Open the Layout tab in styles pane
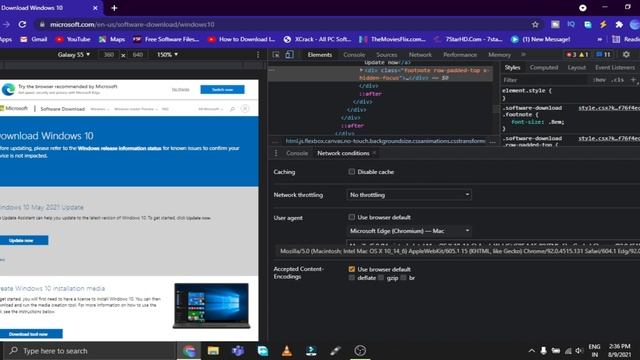Screen dimensions: 640x360 pyautogui.click(x=577, y=68)
